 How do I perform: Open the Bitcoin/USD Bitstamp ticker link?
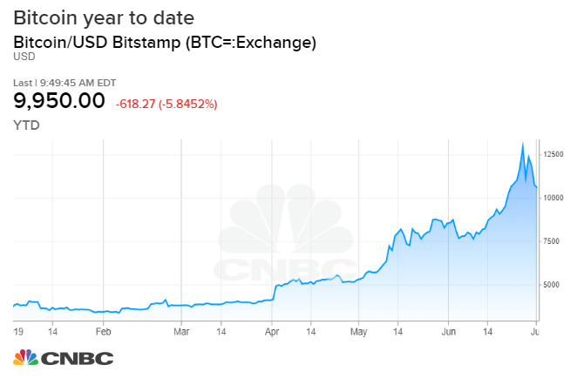pyautogui.click(x=165, y=42)
